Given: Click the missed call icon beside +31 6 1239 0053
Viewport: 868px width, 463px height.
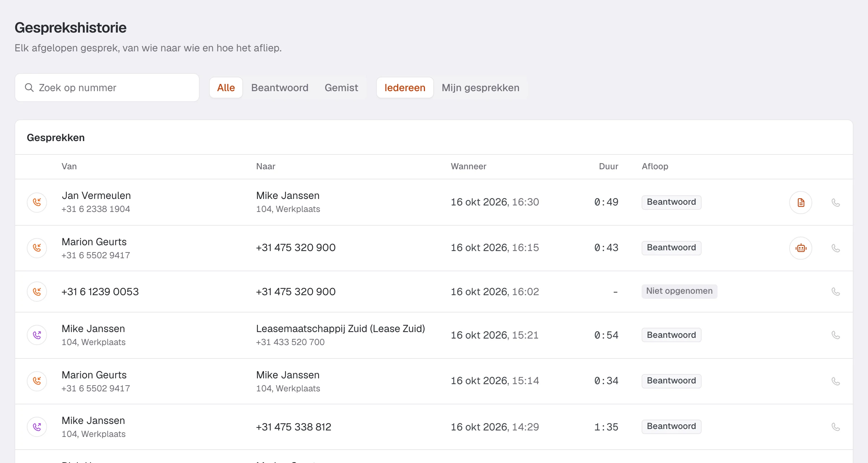Looking at the screenshot, I should click(37, 292).
